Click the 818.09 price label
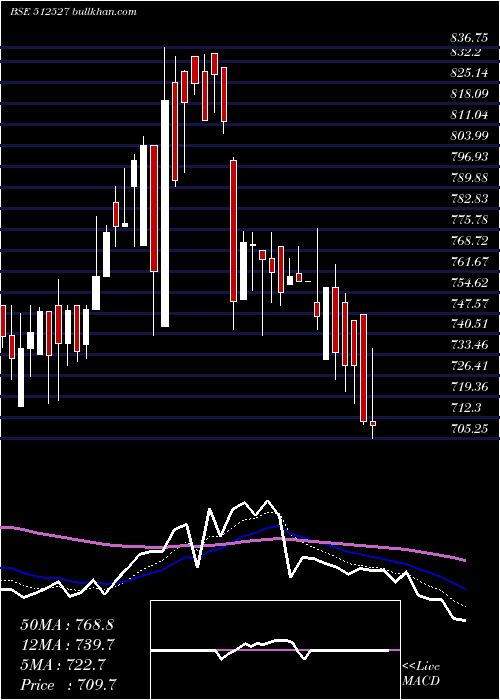Screen dimensions: 500x700 [469, 94]
